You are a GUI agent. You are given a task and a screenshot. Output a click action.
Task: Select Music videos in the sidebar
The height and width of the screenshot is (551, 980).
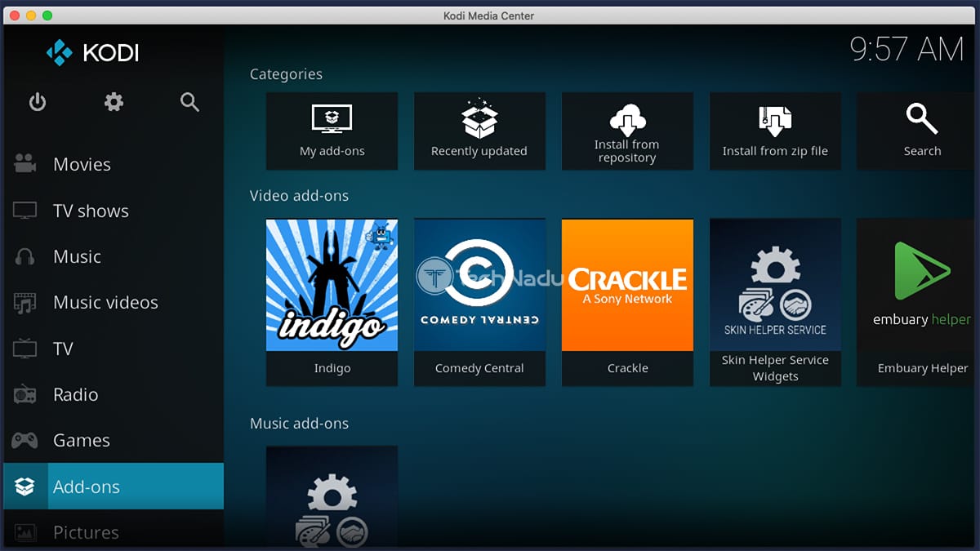point(105,303)
